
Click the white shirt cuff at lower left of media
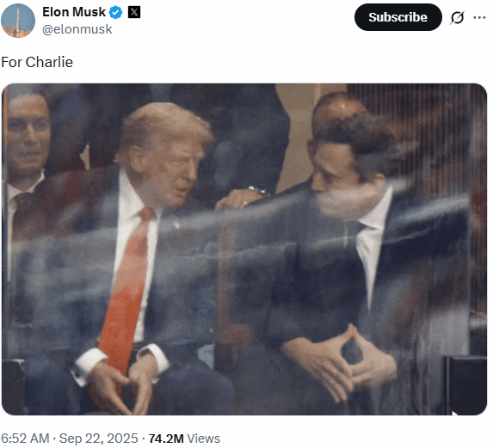[x=88, y=365]
